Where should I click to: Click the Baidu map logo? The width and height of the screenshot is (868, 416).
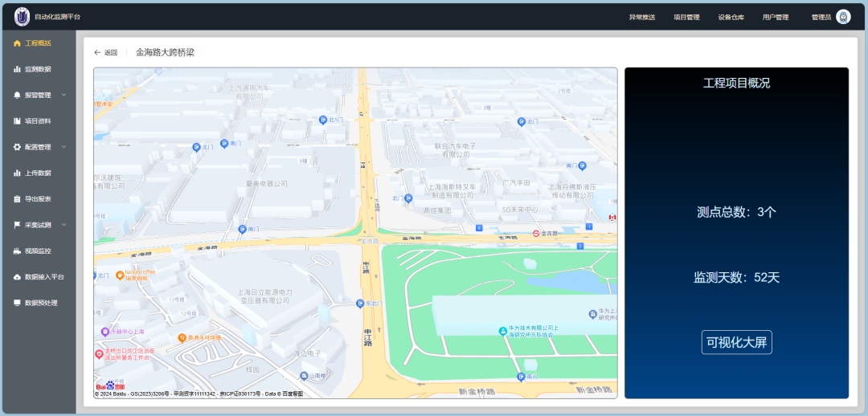[110, 385]
